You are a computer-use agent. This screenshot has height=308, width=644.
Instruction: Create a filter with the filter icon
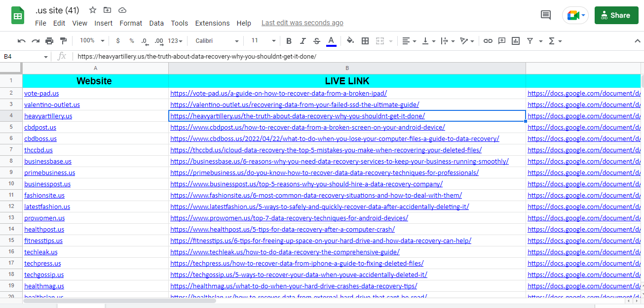coord(530,41)
